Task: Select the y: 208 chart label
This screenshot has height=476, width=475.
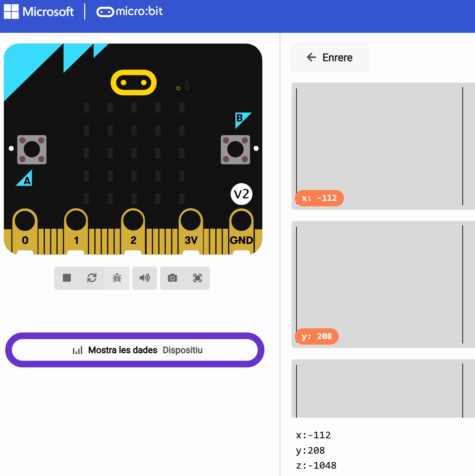Action: click(316, 336)
